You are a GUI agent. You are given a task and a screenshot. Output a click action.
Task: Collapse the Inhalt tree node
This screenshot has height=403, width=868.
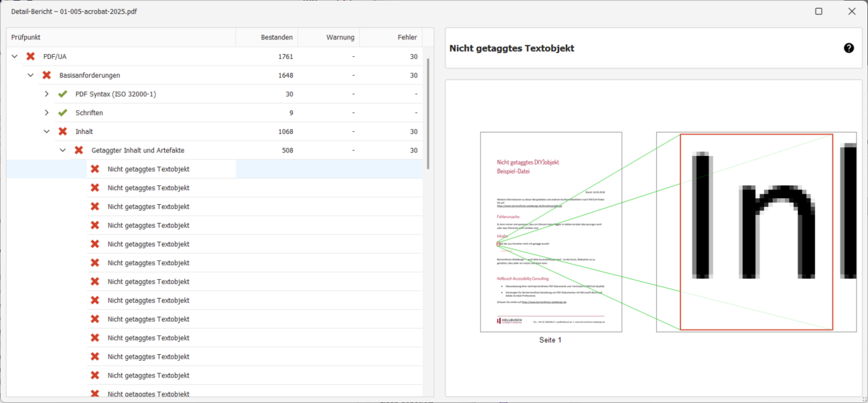coord(47,132)
